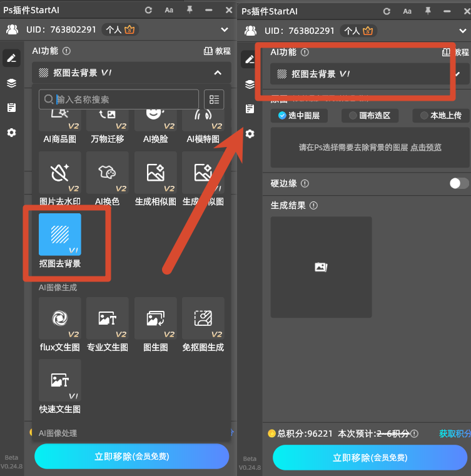Click refresh icon in left StartAI panel
This screenshot has width=471, height=476.
point(148,10)
